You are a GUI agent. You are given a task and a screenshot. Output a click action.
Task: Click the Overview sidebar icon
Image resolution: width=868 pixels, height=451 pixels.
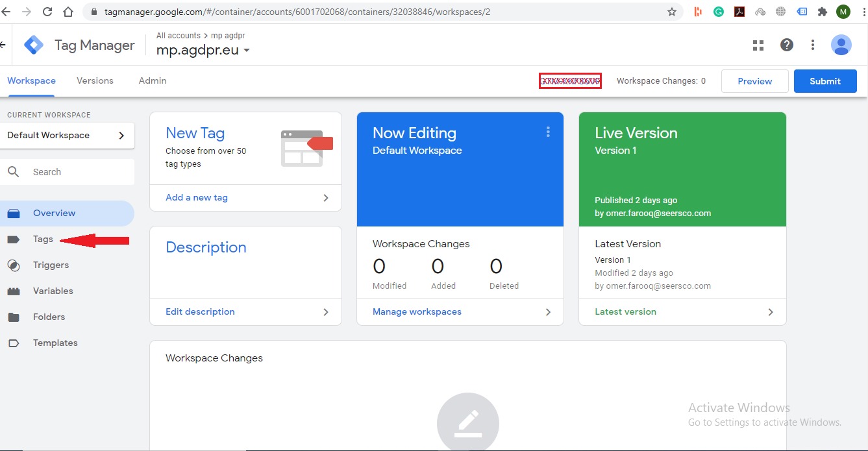point(14,213)
